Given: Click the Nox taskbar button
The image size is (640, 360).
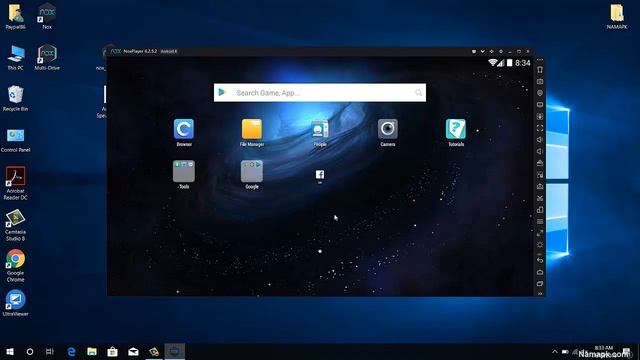Looking at the screenshot, I should tap(175, 351).
